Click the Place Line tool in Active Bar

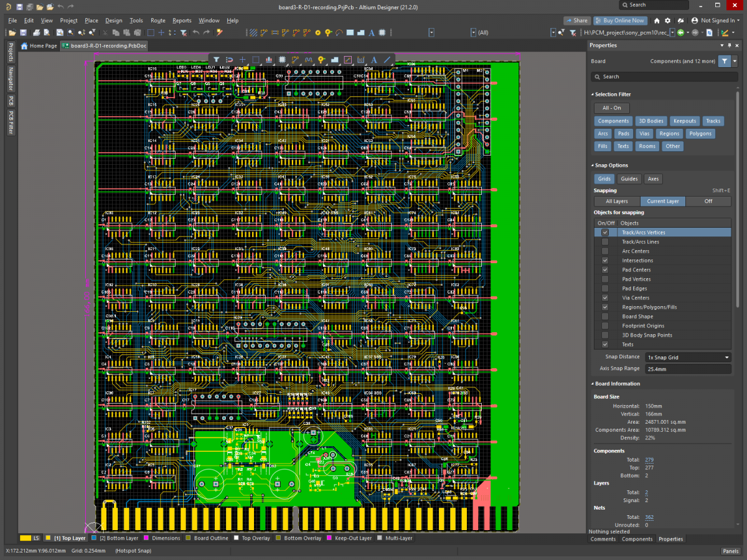(x=387, y=60)
